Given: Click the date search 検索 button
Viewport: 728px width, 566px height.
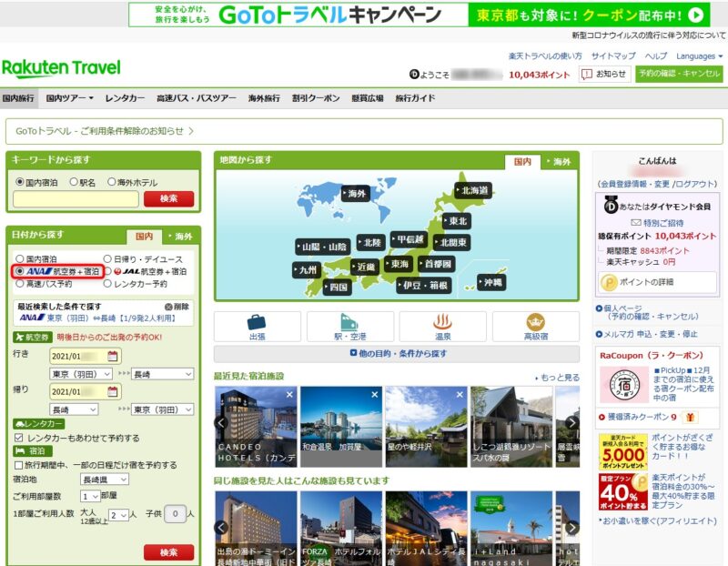Looking at the screenshot, I should [168, 552].
